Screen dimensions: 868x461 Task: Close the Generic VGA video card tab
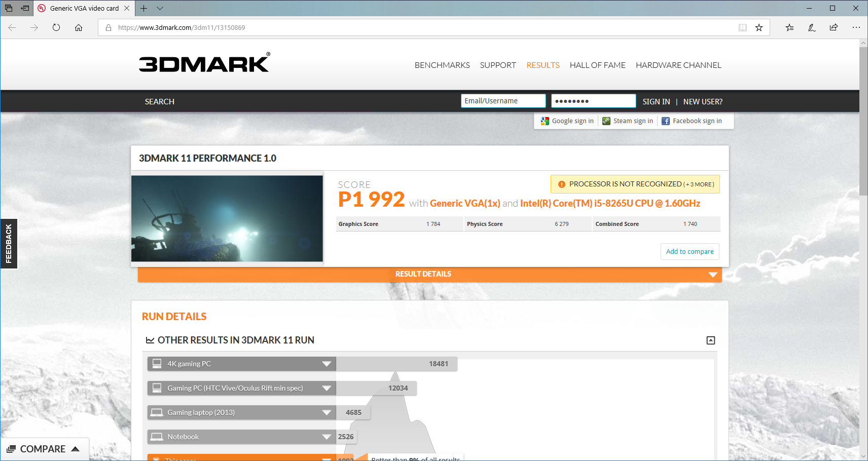coord(127,8)
